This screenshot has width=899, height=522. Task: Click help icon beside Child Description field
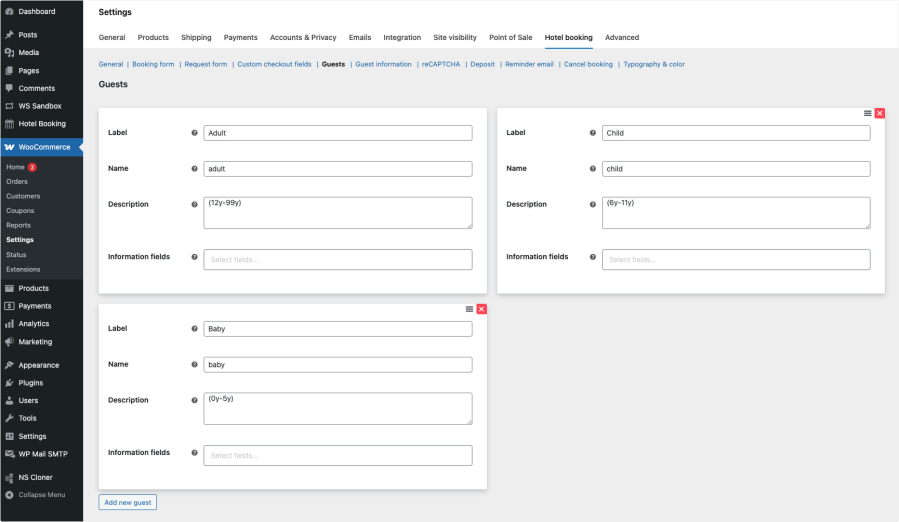(593, 205)
